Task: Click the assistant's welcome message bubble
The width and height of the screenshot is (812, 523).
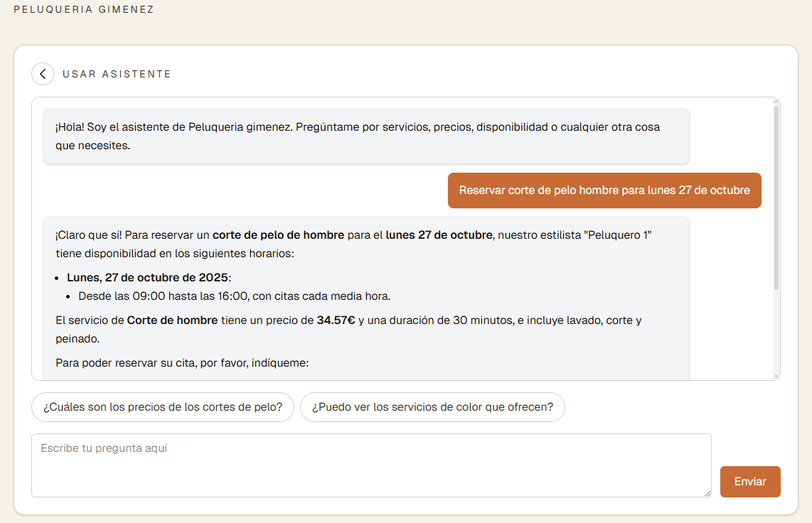Action: click(x=366, y=136)
